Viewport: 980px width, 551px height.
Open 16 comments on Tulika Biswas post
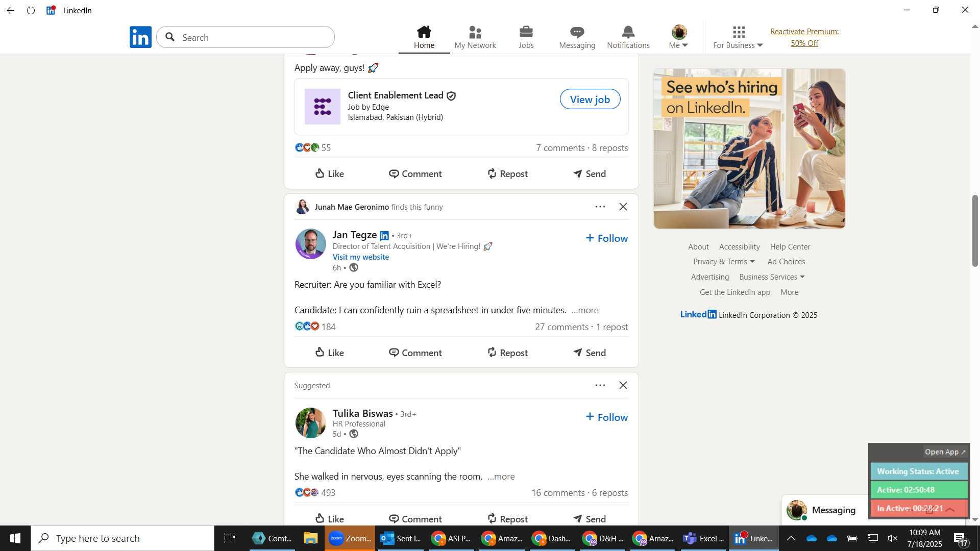pyautogui.click(x=558, y=493)
